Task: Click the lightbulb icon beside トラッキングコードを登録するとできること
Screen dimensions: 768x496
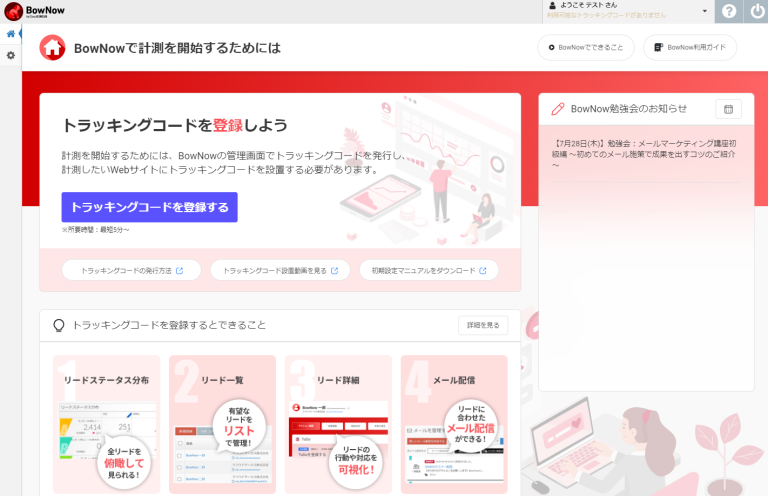Action: 59,326
